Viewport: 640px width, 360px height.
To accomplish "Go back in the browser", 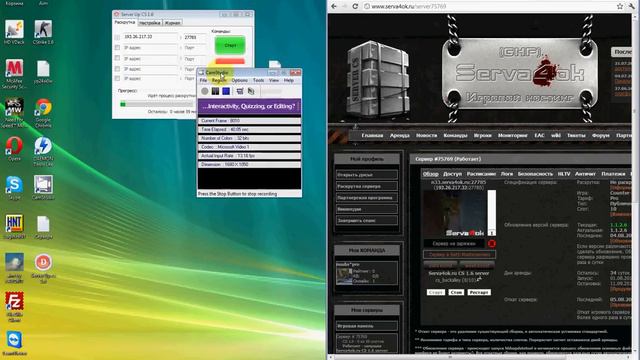I will pos(334,6).
